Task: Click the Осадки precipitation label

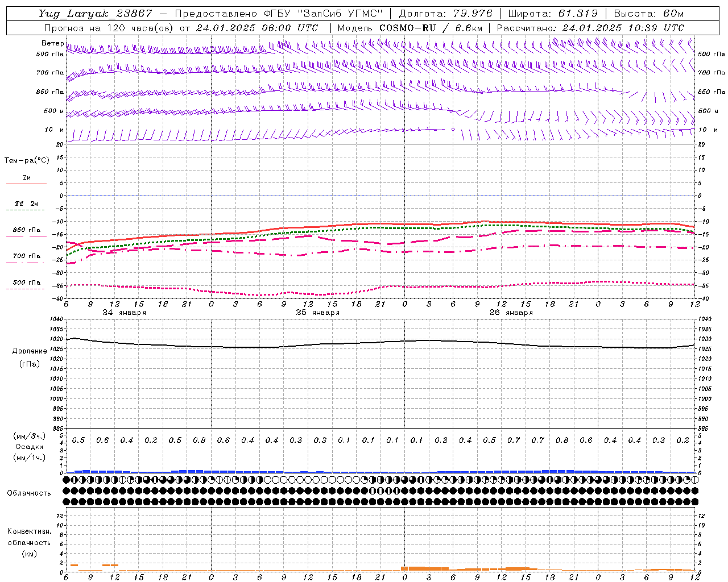Action: pyautogui.click(x=30, y=447)
